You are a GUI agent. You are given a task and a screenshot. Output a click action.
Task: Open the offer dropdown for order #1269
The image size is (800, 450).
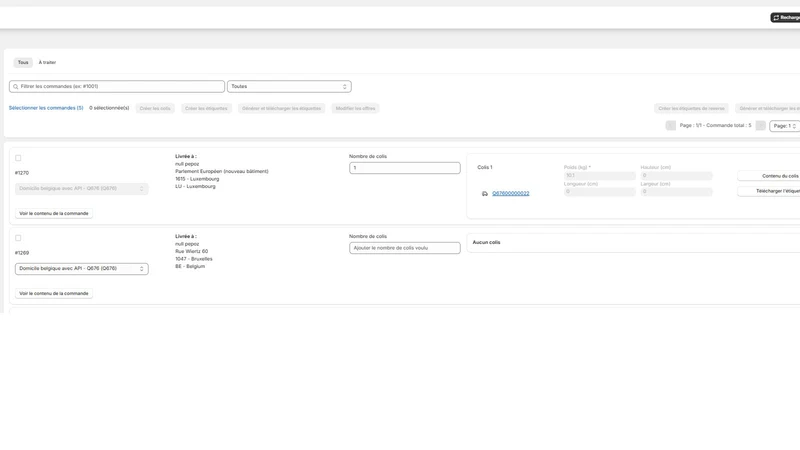click(82, 269)
